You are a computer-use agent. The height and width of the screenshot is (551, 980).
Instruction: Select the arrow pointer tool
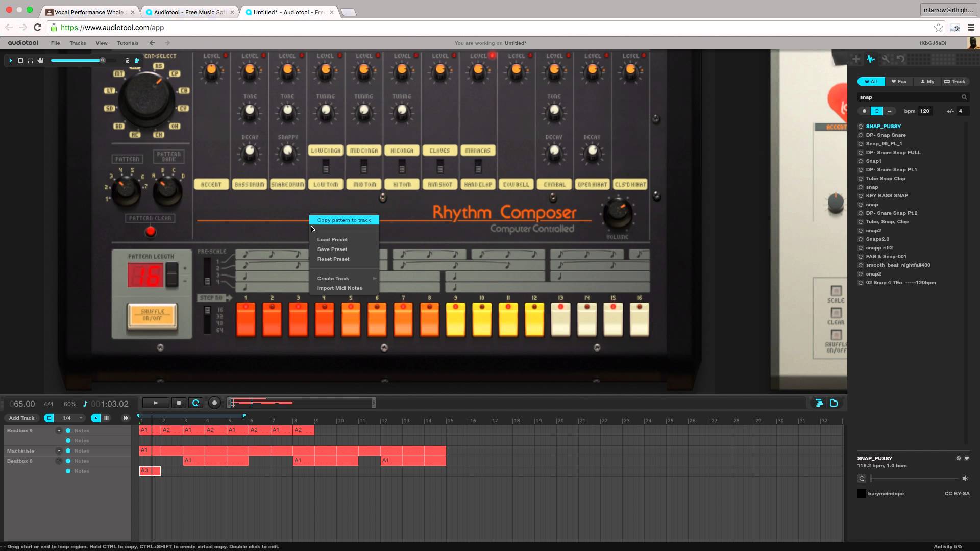[10, 60]
